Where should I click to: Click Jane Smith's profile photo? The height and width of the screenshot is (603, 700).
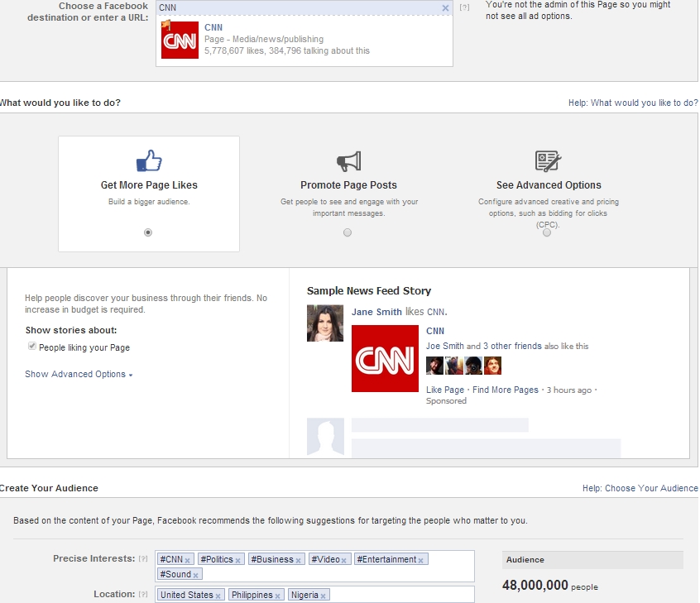(x=325, y=323)
